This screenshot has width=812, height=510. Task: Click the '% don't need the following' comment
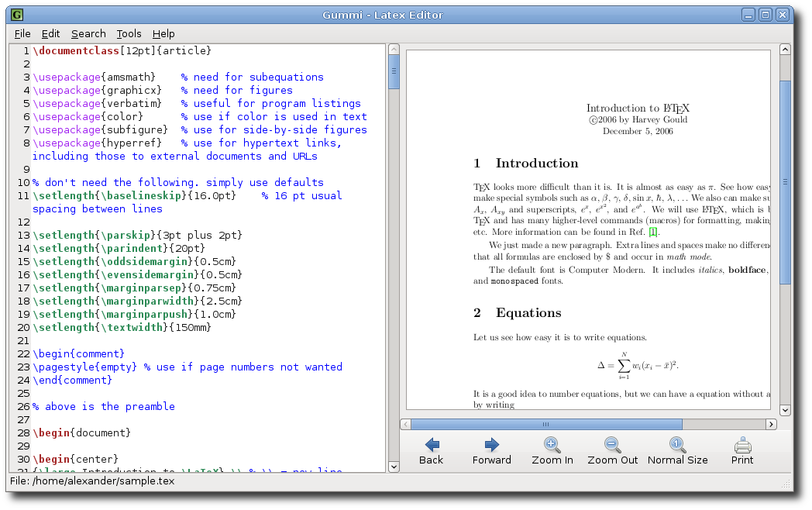(178, 182)
